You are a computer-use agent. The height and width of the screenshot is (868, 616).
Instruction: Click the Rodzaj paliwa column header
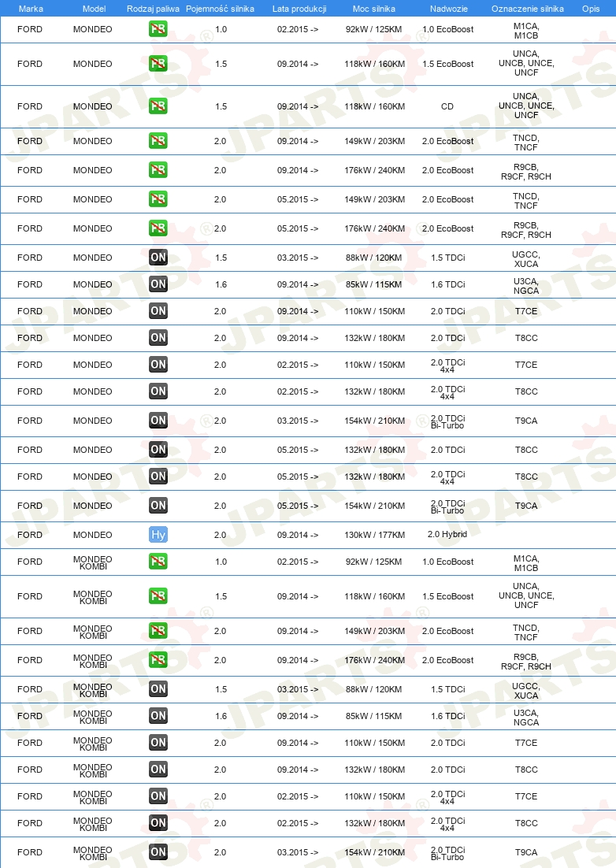click(154, 9)
